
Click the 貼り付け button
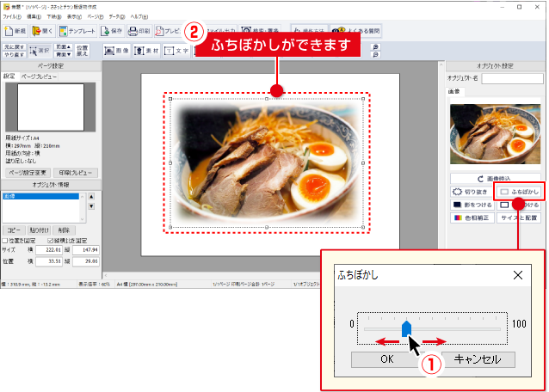click(x=39, y=230)
